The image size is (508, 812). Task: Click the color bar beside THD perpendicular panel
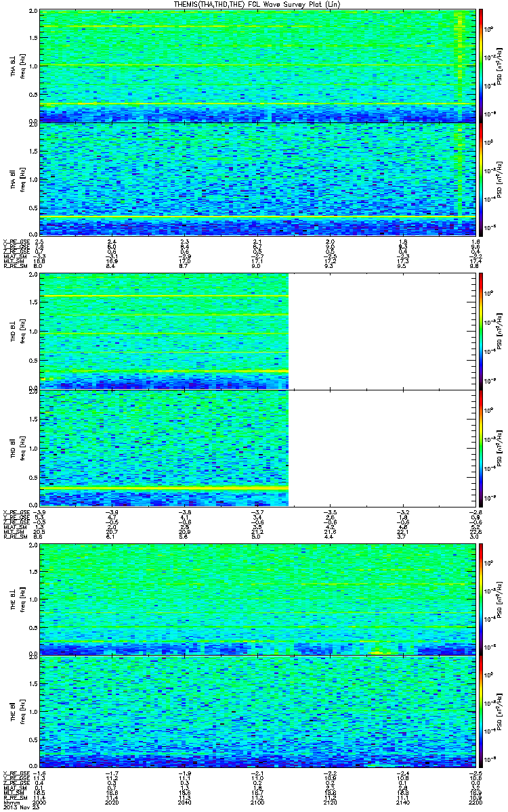(x=480, y=331)
